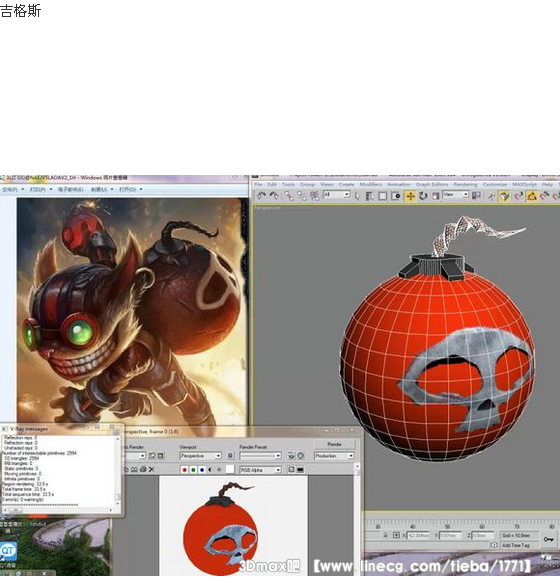Toggle the monochrome display icon

[x=219, y=470]
